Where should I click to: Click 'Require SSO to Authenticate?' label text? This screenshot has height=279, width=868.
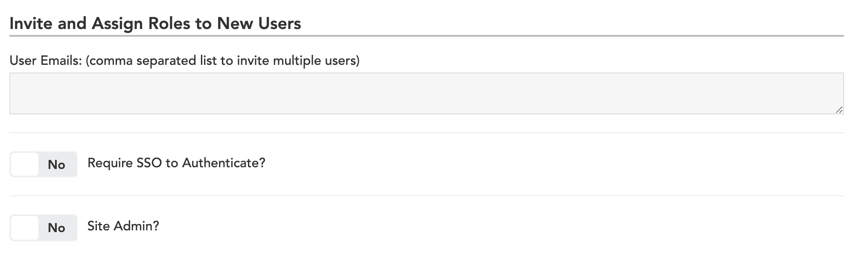pos(176,163)
